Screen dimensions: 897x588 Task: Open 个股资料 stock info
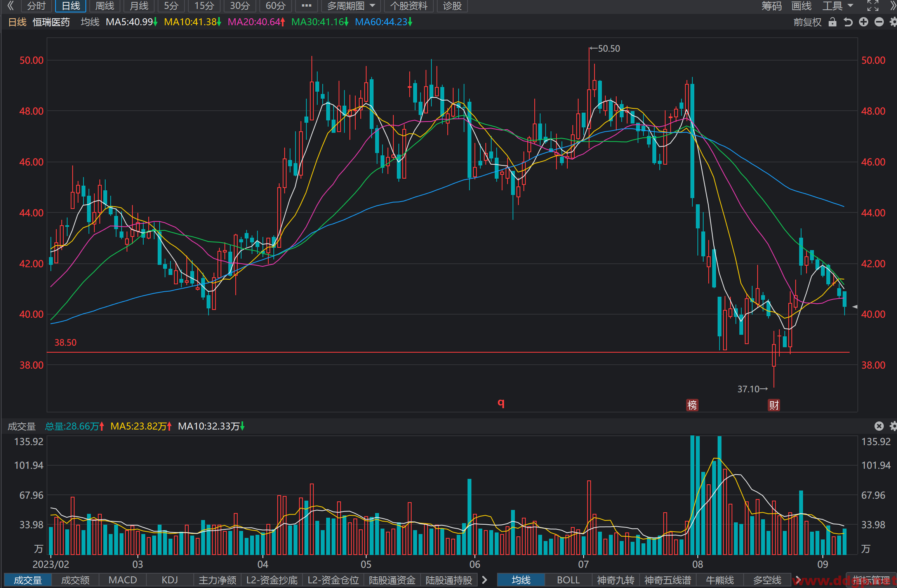tap(409, 6)
